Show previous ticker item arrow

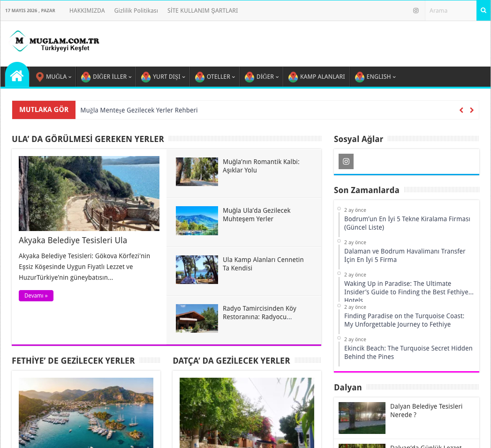pos(461,110)
